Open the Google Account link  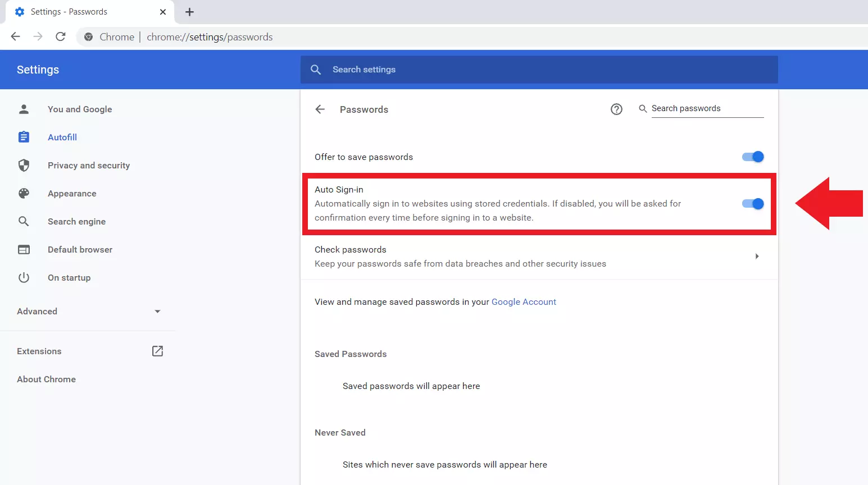[524, 301]
